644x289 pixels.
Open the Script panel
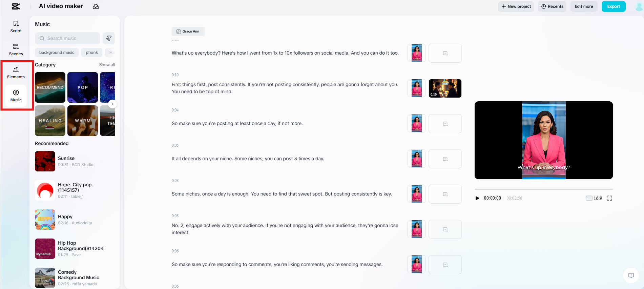(16, 26)
